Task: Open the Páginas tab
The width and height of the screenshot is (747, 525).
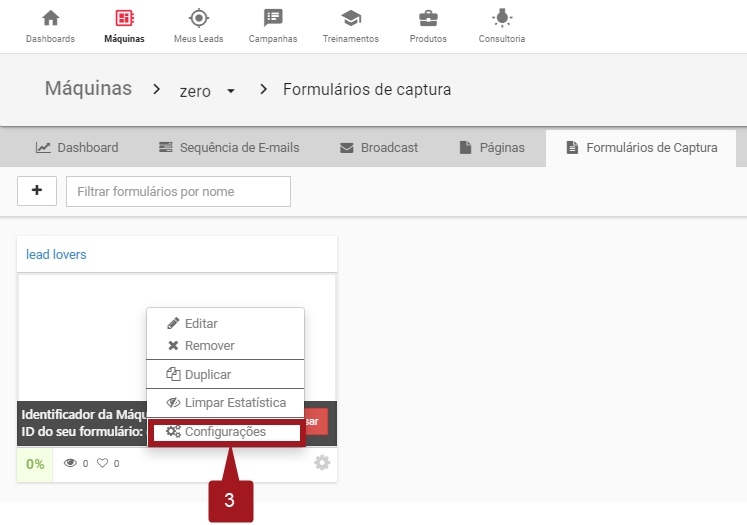Action: click(x=491, y=148)
